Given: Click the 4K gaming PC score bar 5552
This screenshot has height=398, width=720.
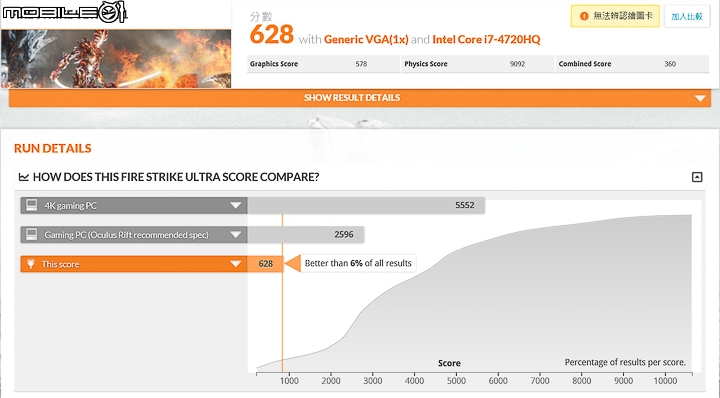Looking at the screenshot, I should (x=366, y=205).
